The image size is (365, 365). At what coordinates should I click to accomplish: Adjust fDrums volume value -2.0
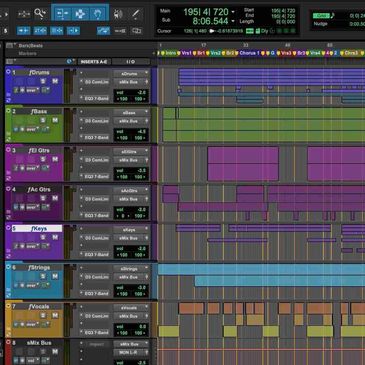click(141, 93)
